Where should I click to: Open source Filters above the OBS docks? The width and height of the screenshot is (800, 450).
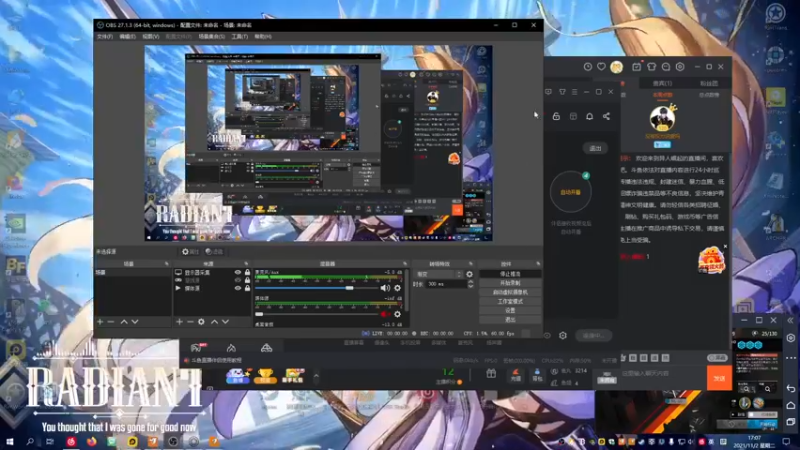coord(214,252)
